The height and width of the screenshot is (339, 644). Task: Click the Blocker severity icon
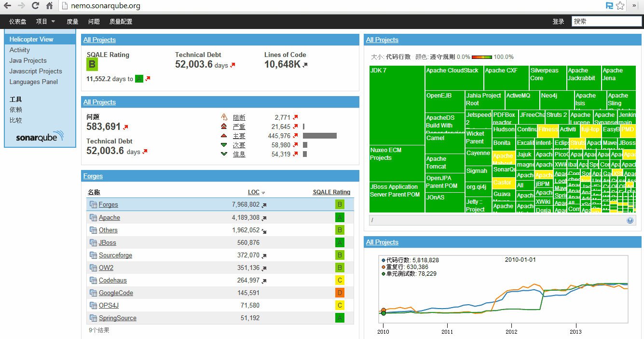click(x=224, y=117)
